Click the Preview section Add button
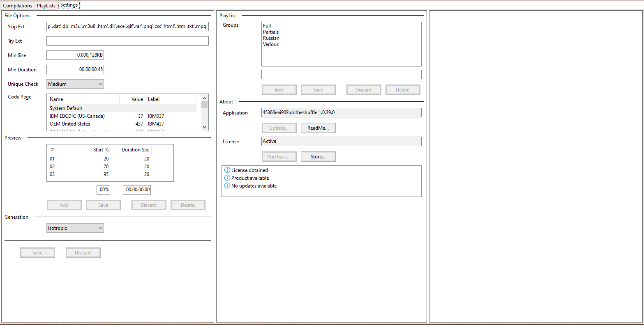644x325 pixels. [x=65, y=205]
